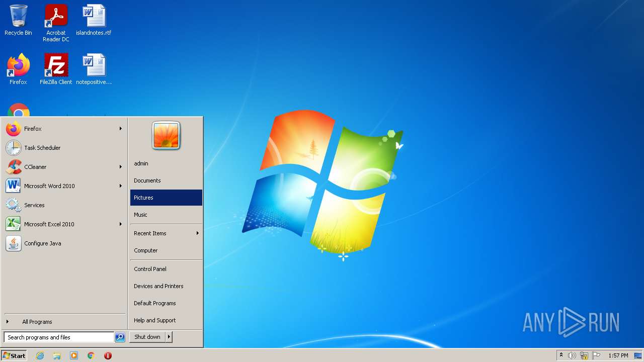The image size is (644, 362).
Task: Show hidden system tray icons
Action: (x=561, y=355)
